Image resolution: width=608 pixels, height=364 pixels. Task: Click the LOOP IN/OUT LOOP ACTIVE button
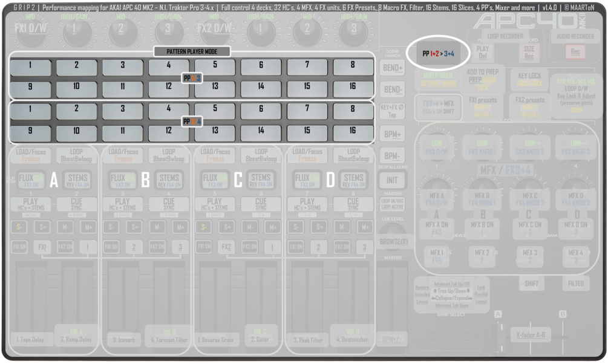click(x=393, y=204)
